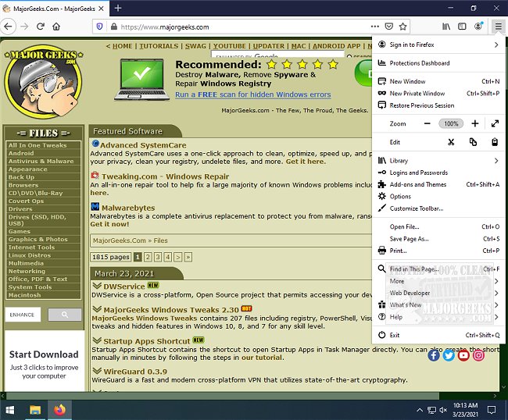
Task: Go to page 2 of files
Action: pyautogui.click(x=148, y=257)
